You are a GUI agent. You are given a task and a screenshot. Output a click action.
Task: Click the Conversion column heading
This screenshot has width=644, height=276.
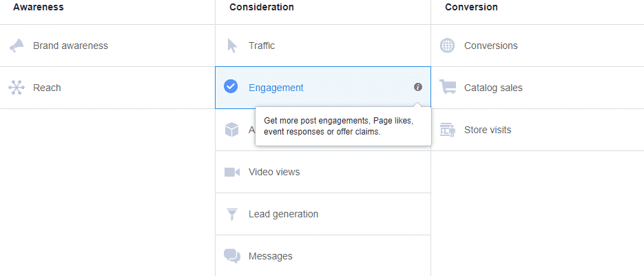pos(471,7)
